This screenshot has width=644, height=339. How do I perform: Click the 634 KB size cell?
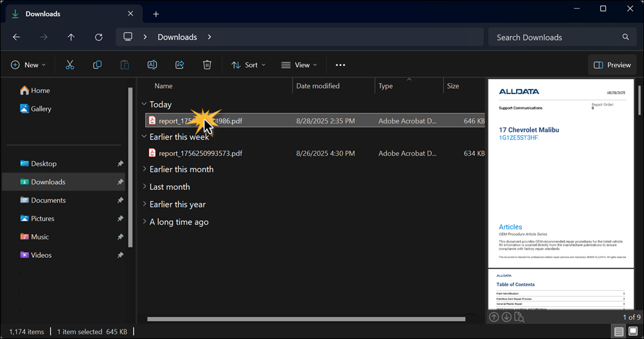474,153
